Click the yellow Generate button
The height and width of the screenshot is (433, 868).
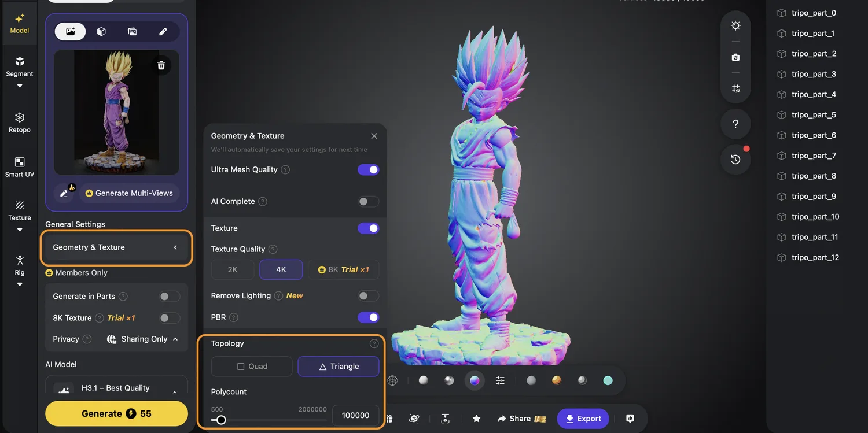point(116,414)
